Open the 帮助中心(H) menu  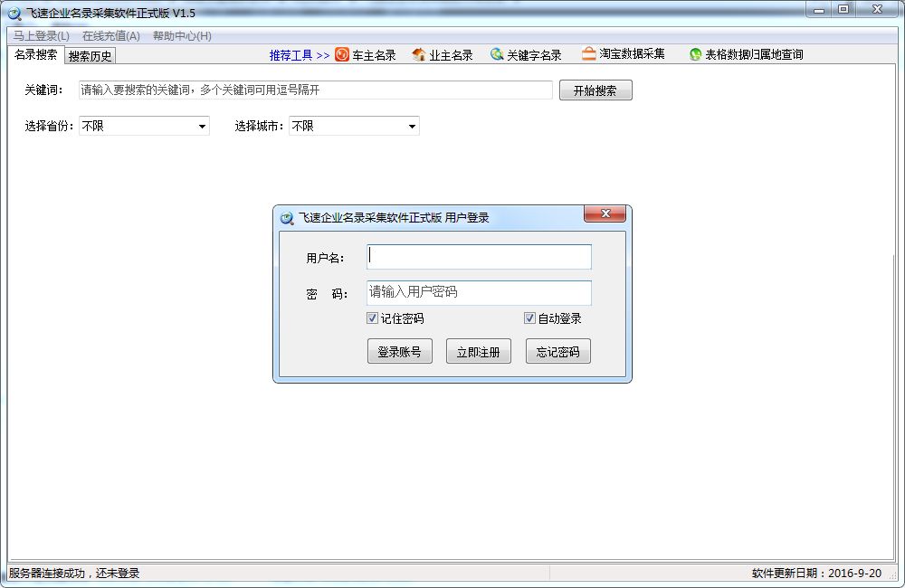point(182,36)
